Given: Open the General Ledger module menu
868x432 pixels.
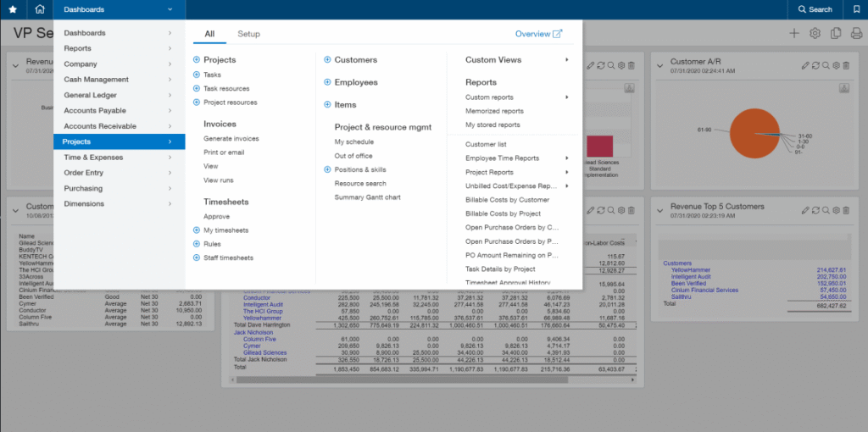Looking at the screenshot, I should pos(120,95).
